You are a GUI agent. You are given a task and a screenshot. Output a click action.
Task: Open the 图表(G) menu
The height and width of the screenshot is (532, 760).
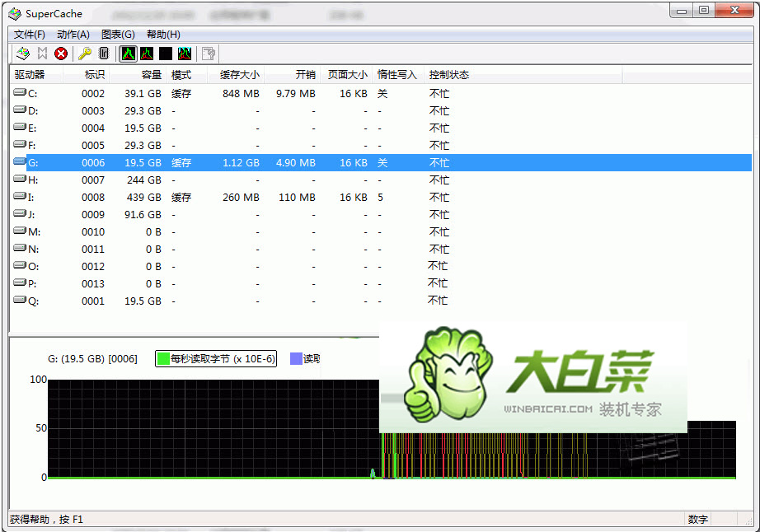point(118,35)
